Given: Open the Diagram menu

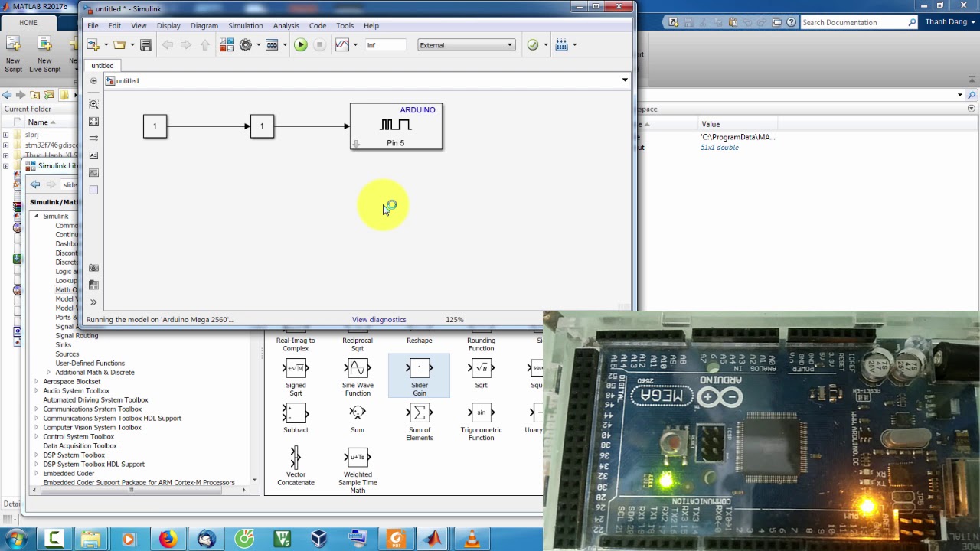Looking at the screenshot, I should pos(204,26).
